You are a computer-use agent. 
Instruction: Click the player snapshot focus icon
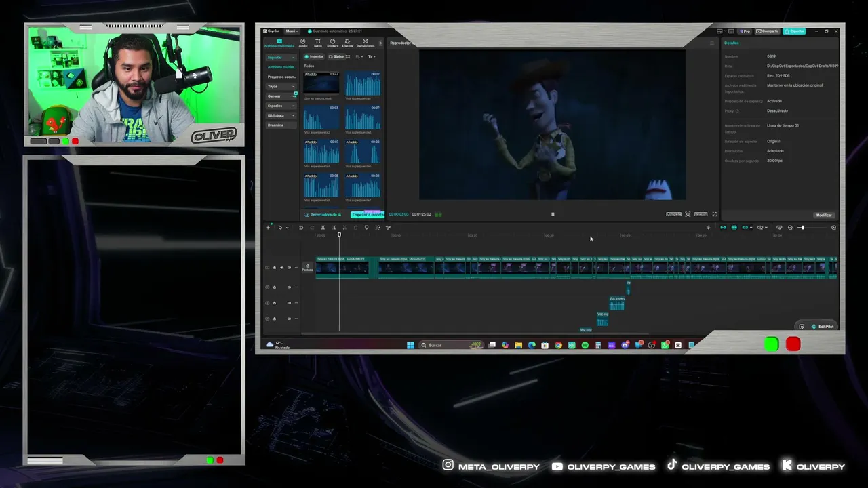pos(688,214)
